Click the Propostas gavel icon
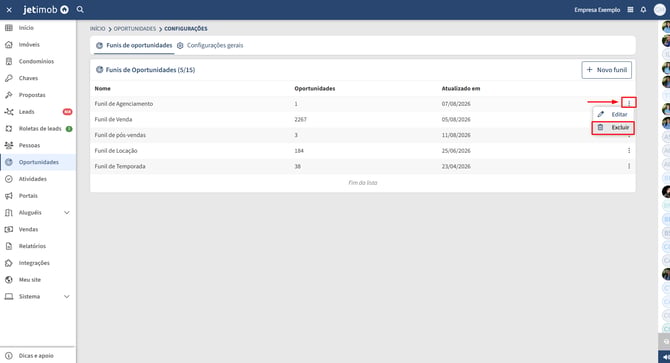This screenshot has width=670, height=363. [9, 95]
